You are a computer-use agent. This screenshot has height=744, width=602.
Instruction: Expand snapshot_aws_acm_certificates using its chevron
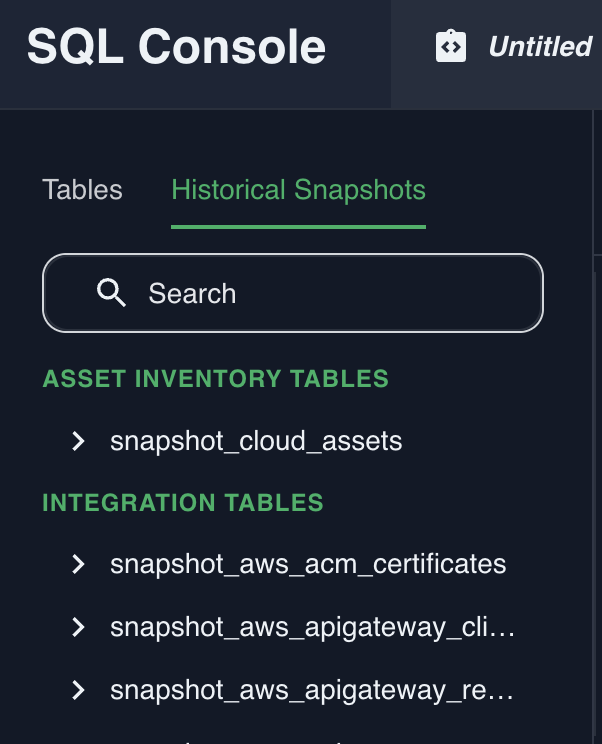pos(79,564)
